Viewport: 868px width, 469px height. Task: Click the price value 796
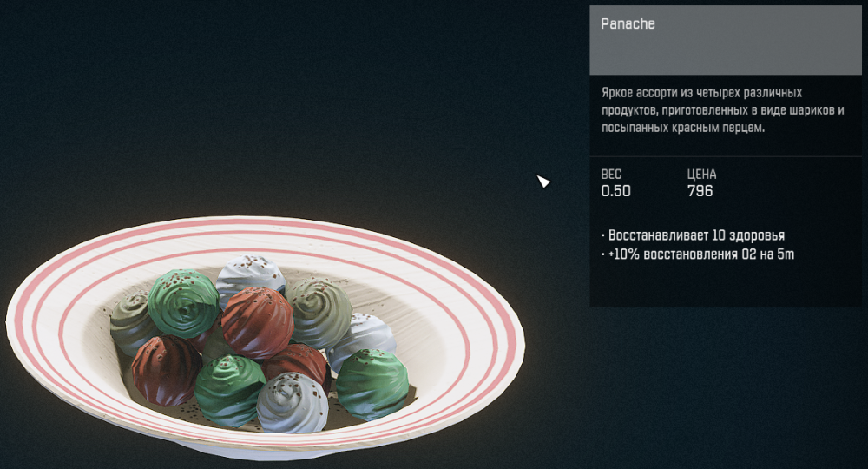[x=700, y=191]
